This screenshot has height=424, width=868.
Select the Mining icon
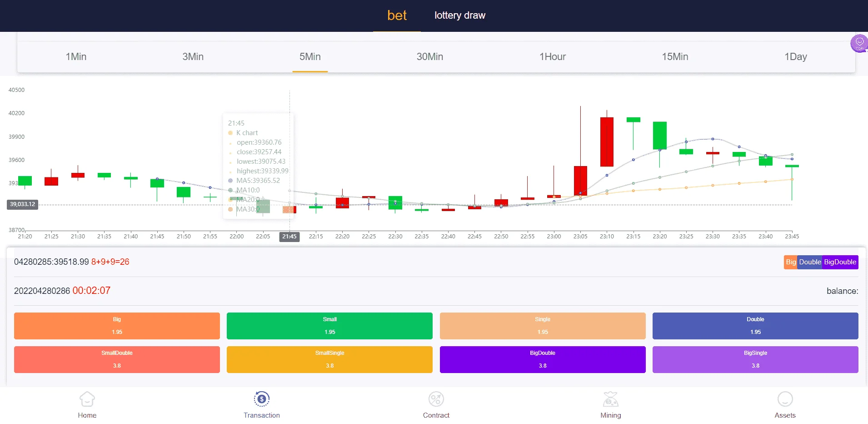pyautogui.click(x=611, y=399)
